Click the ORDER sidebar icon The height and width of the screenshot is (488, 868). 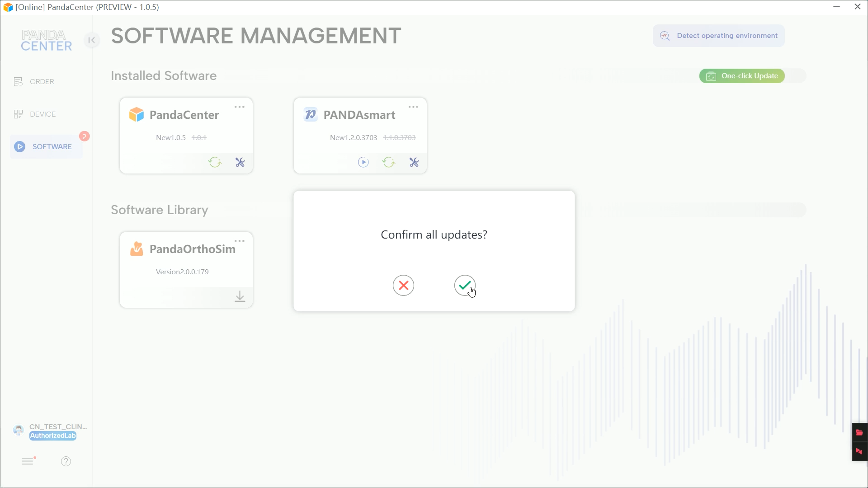coord(18,82)
